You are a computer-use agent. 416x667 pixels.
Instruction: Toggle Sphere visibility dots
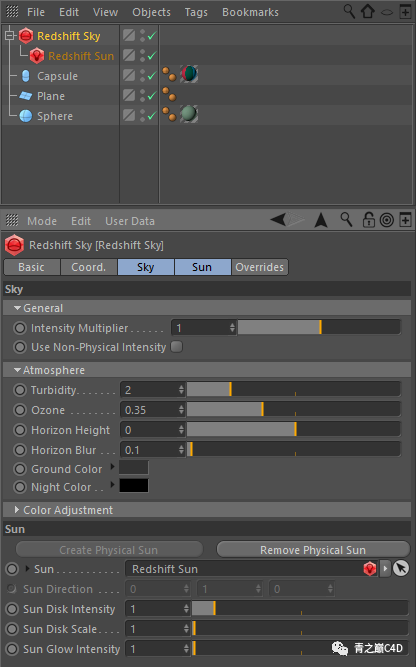point(142,115)
